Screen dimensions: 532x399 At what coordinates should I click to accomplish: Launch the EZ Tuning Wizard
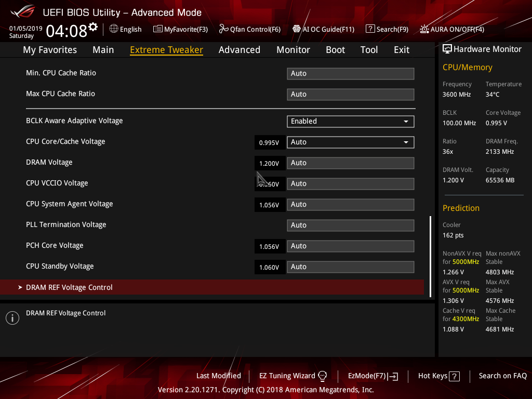286,375
